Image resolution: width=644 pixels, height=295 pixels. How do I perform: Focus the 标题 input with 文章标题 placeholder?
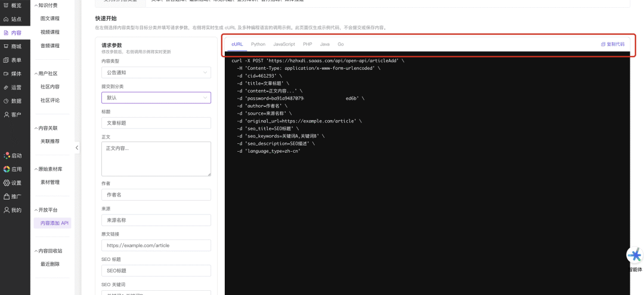[156, 123]
